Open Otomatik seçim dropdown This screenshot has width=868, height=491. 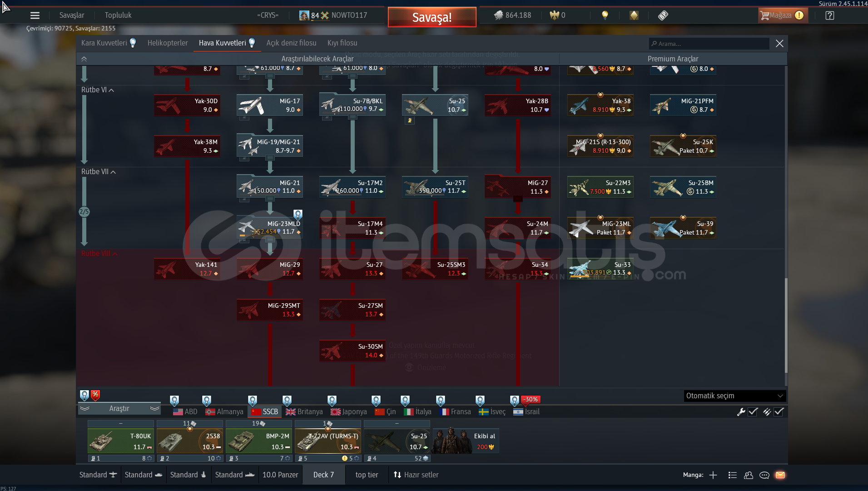click(735, 396)
